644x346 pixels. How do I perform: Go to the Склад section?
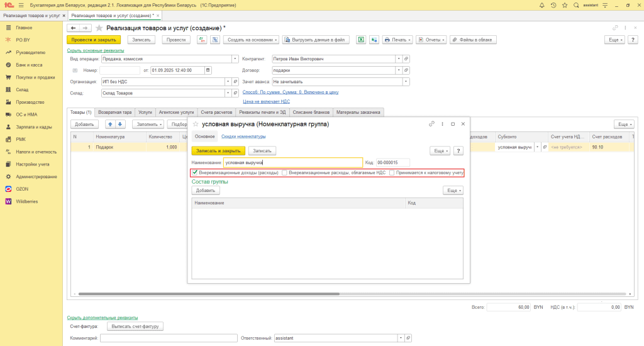pos(22,89)
